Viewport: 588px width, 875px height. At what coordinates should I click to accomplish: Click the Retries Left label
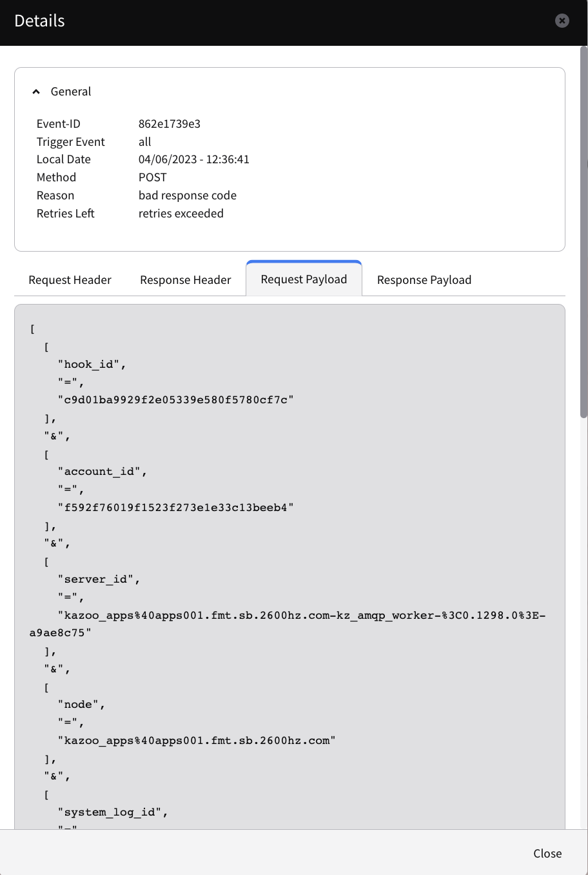click(66, 214)
